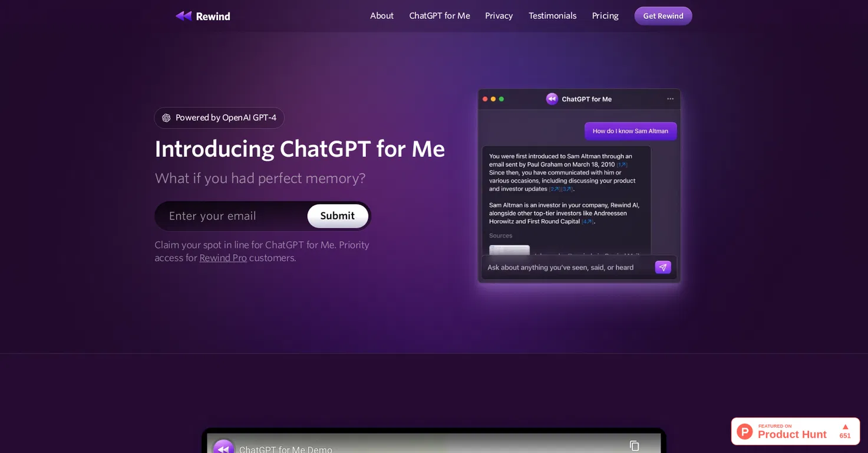Click the green window dot in mockup
868x453 pixels.
click(x=501, y=99)
